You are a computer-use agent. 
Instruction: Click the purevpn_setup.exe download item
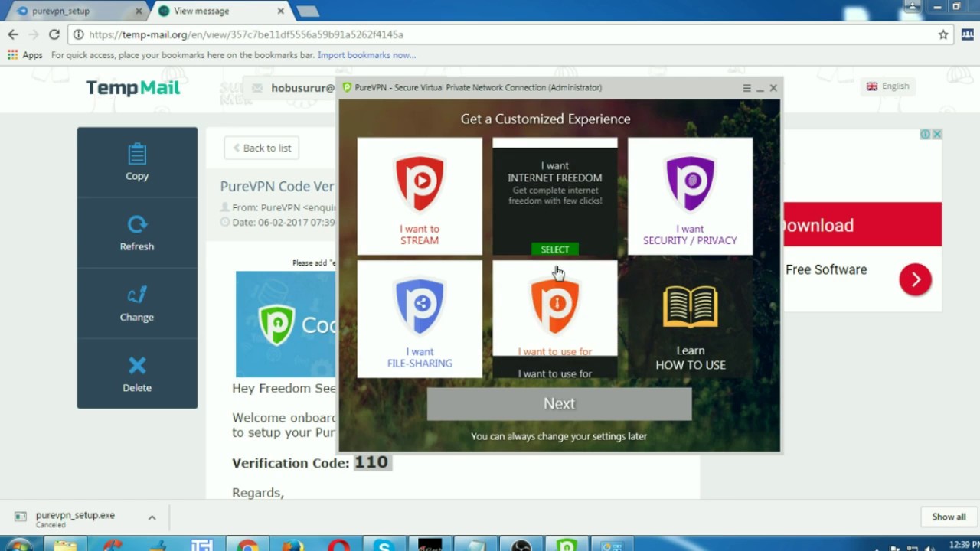75,518
